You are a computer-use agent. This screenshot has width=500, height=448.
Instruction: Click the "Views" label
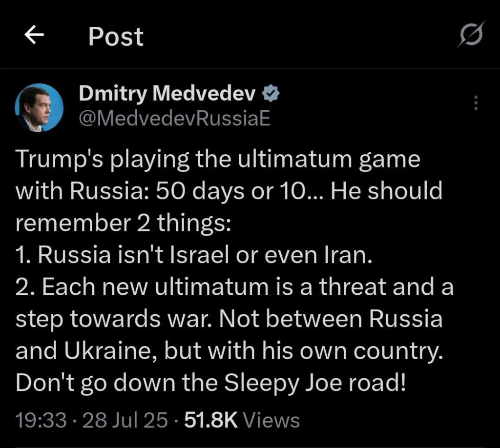click(x=271, y=420)
